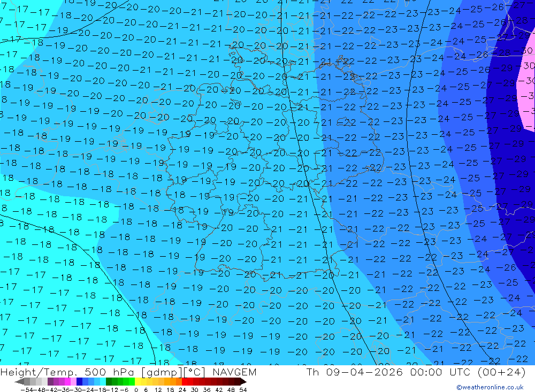Viewport: 535px width, 392px height.
Task: Click the Height/Temp. 500 hPa NAVGEM title
Action: (128, 372)
